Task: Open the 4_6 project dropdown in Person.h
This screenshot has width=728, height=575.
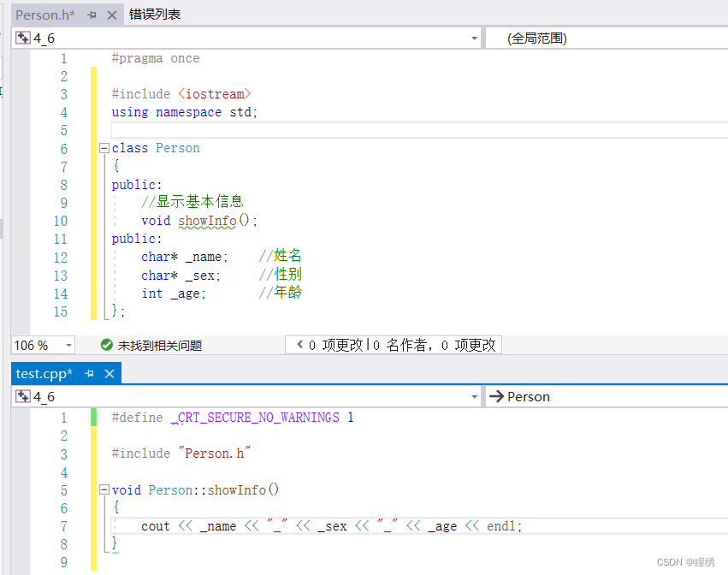Action: 474,39
